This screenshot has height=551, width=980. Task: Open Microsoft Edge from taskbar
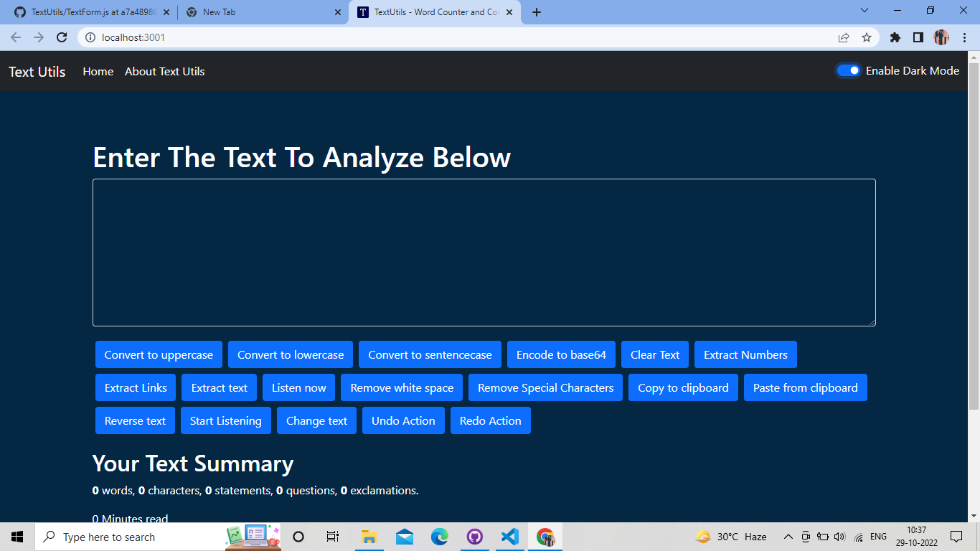(x=439, y=537)
